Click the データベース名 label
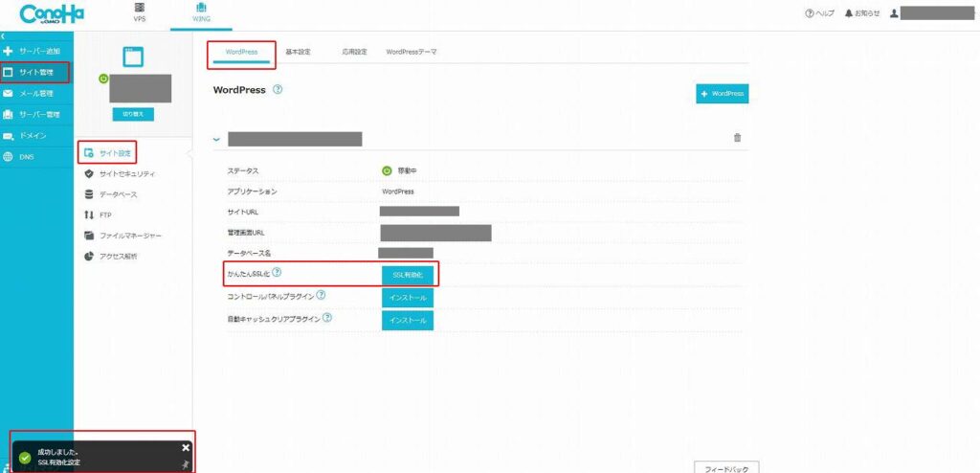This screenshot has width=980, height=473. point(249,254)
